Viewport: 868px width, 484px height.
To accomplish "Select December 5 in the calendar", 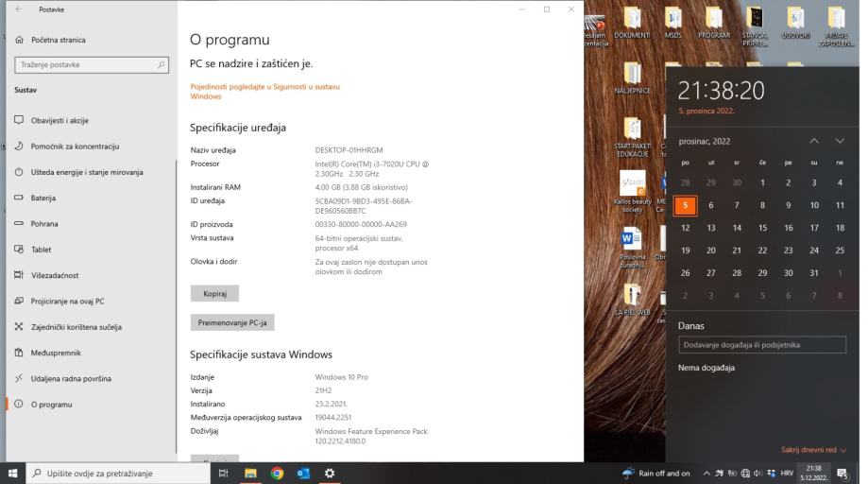I will tap(686, 205).
